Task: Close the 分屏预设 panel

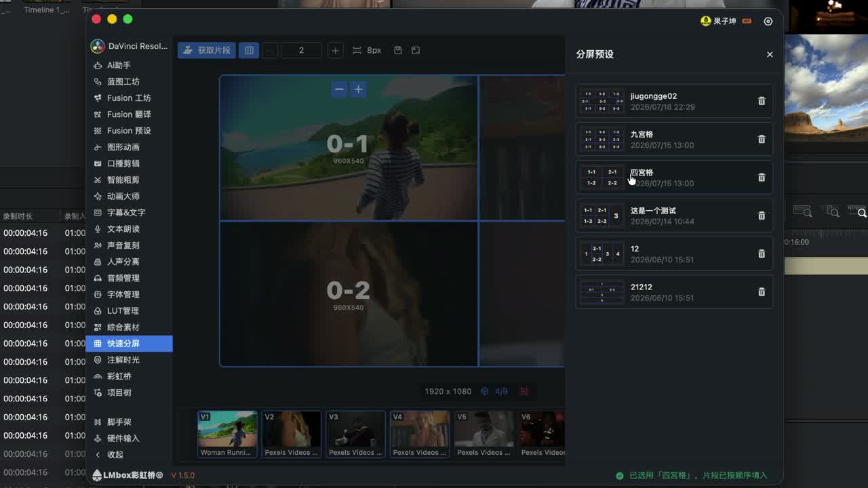Action: point(770,54)
